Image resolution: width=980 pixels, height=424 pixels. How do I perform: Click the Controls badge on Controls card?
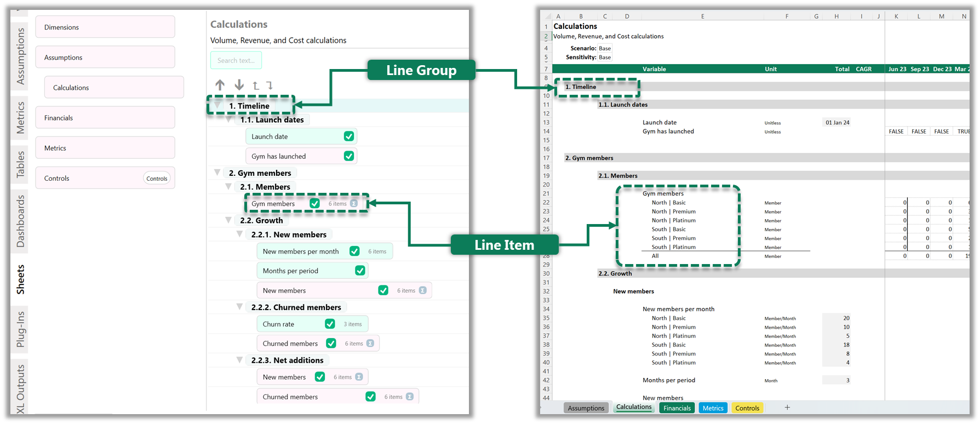pyautogui.click(x=157, y=179)
